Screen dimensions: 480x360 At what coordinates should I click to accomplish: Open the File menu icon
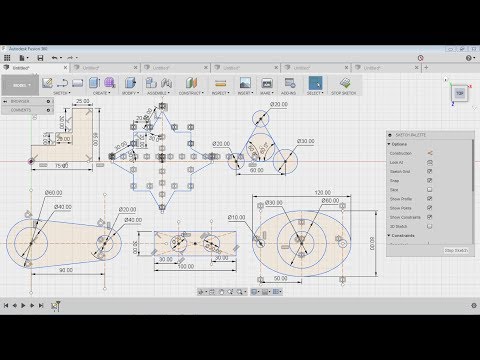(23, 58)
